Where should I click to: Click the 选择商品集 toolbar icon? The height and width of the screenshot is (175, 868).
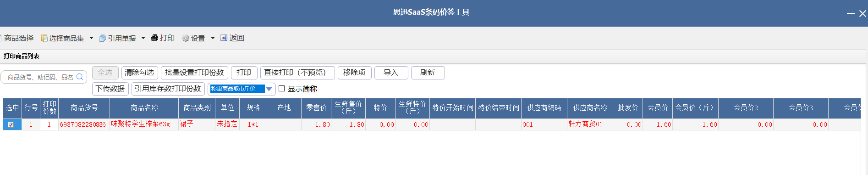pos(44,38)
